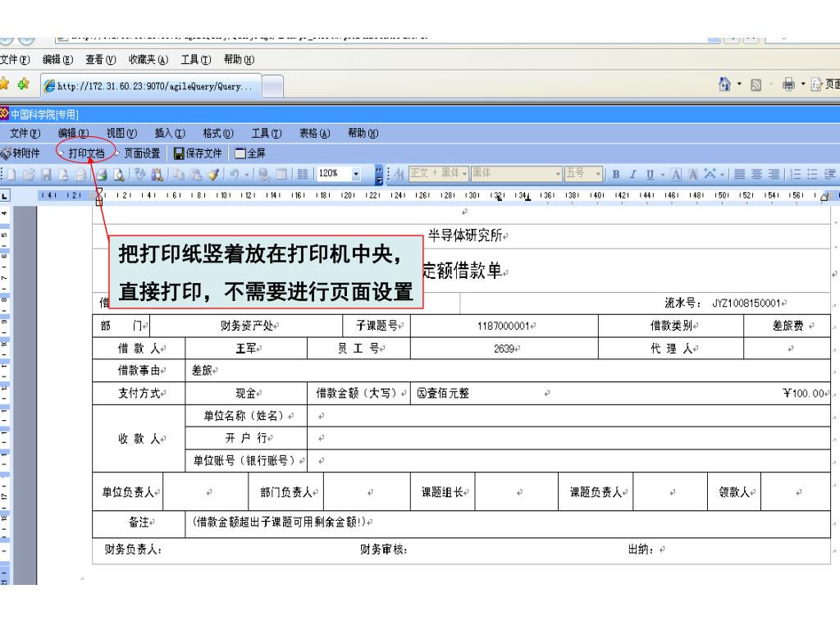Open the browser Home button dropdown arrow

coord(739,84)
